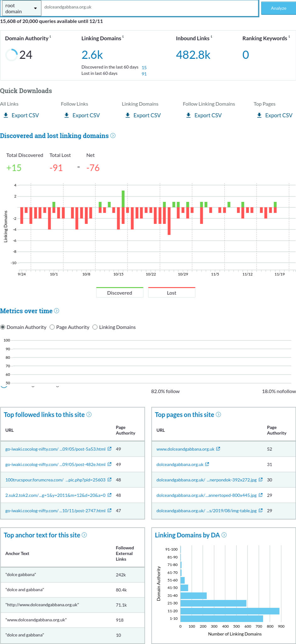Toggle the Discovered legend item on chart
296x644 pixels.
(x=120, y=293)
